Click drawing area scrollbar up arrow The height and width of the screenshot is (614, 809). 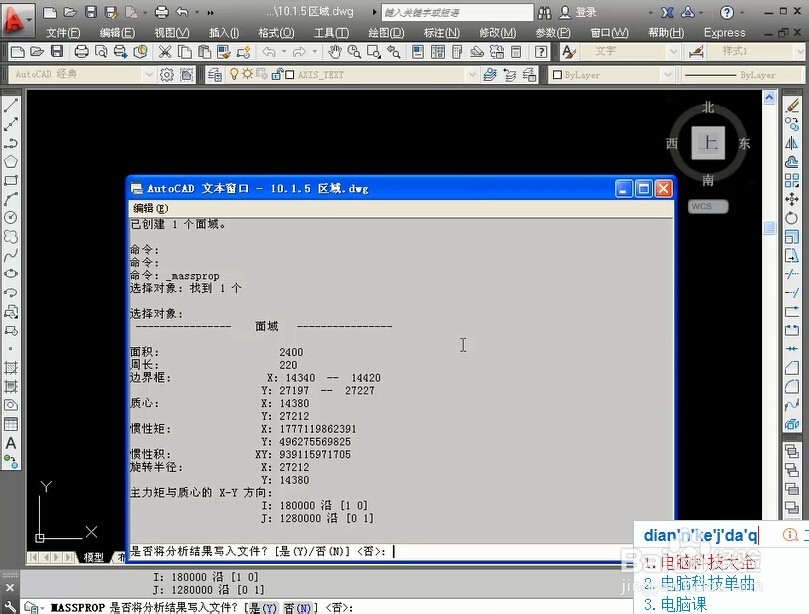click(769, 98)
